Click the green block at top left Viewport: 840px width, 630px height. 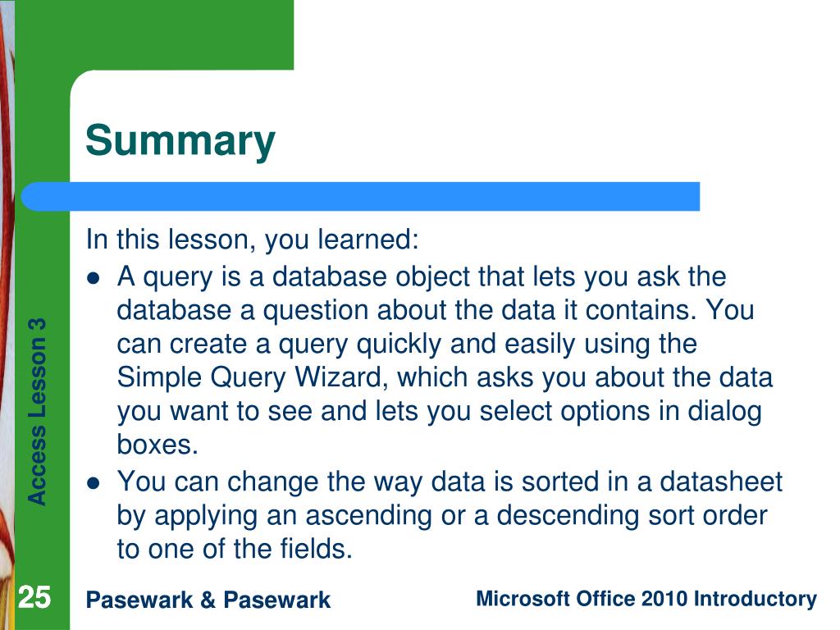[155, 34]
